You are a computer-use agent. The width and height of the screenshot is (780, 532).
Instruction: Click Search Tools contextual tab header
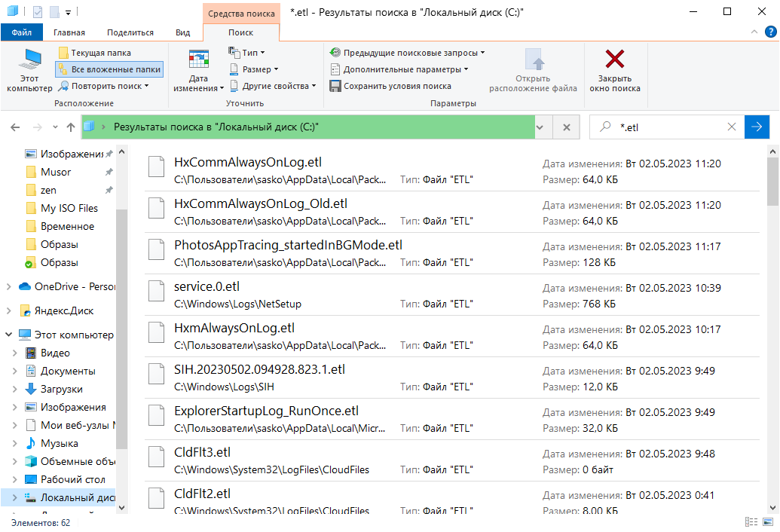pyautogui.click(x=241, y=14)
